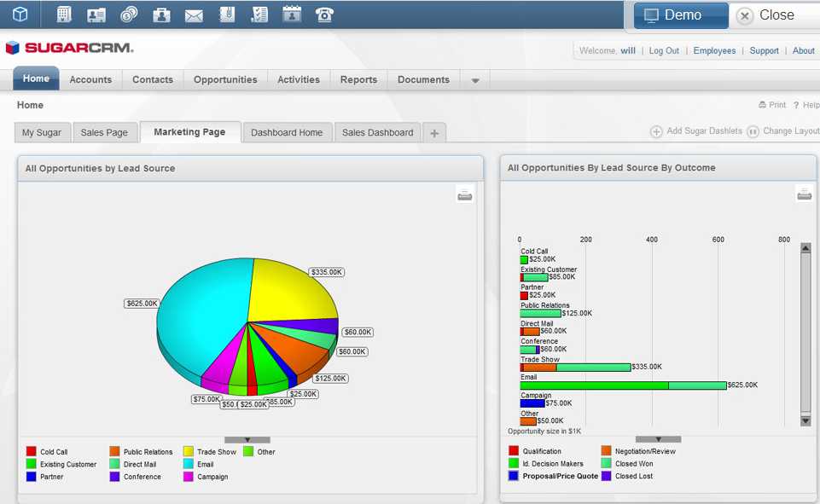Click the bar chart vertical scrollbar track
The height and width of the screenshot is (504, 820).
[805, 333]
